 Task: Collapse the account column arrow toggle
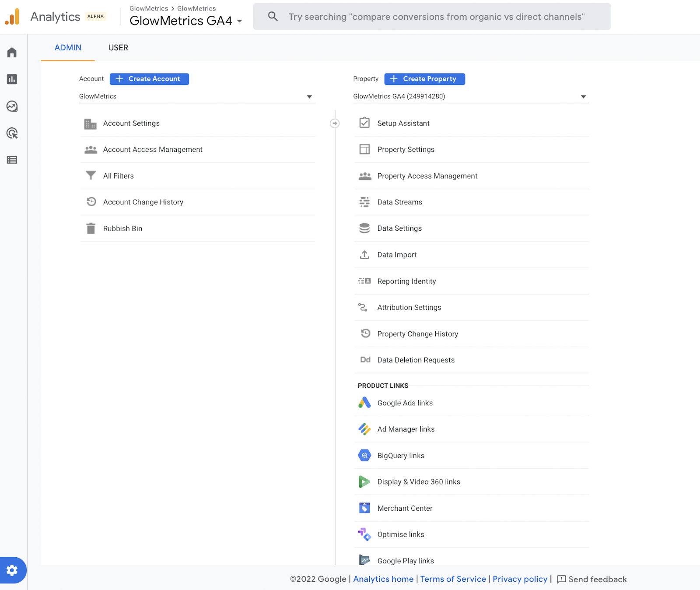pos(335,123)
